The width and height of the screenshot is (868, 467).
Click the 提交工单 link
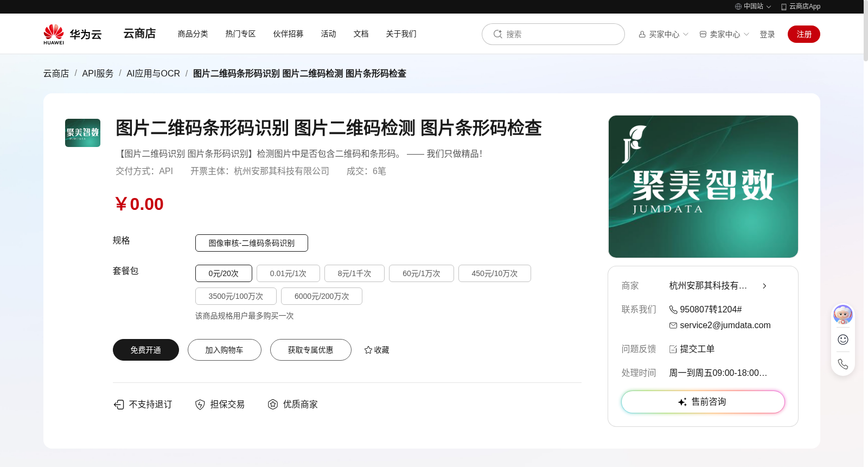[x=697, y=349]
